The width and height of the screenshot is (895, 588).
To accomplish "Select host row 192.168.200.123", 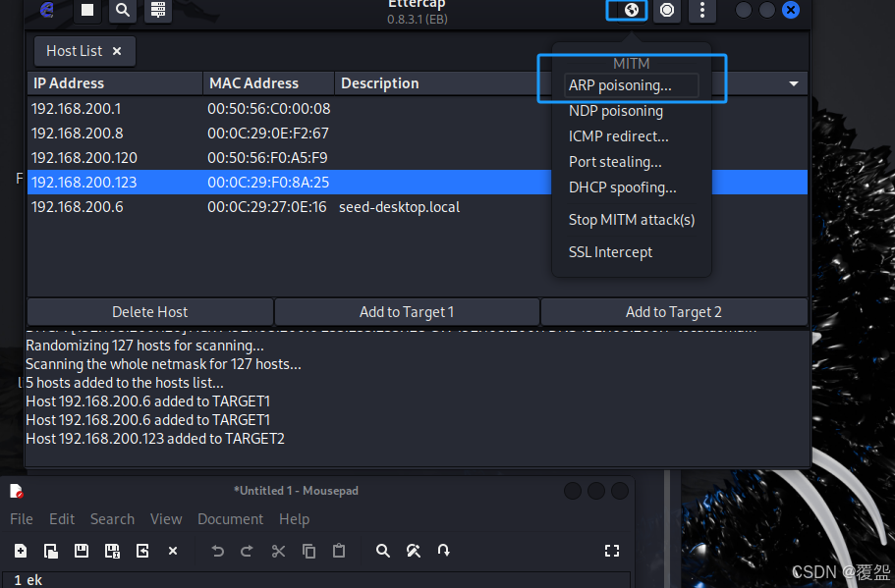I will [418, 183].
